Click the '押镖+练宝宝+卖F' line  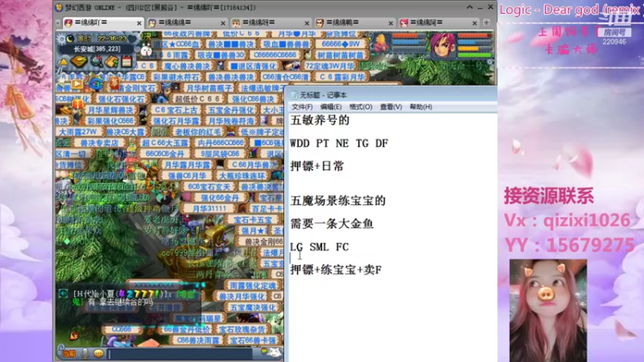pyautogui.click(x=336, y=269)
